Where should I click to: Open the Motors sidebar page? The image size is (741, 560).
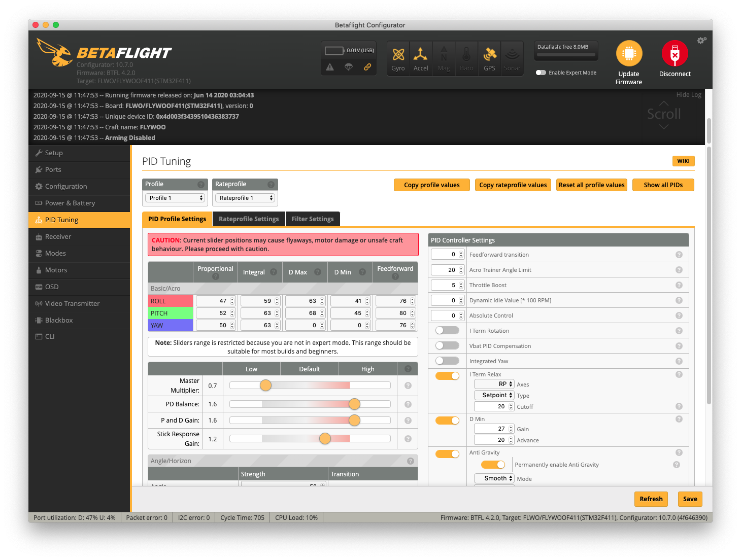tap(79, 270)
